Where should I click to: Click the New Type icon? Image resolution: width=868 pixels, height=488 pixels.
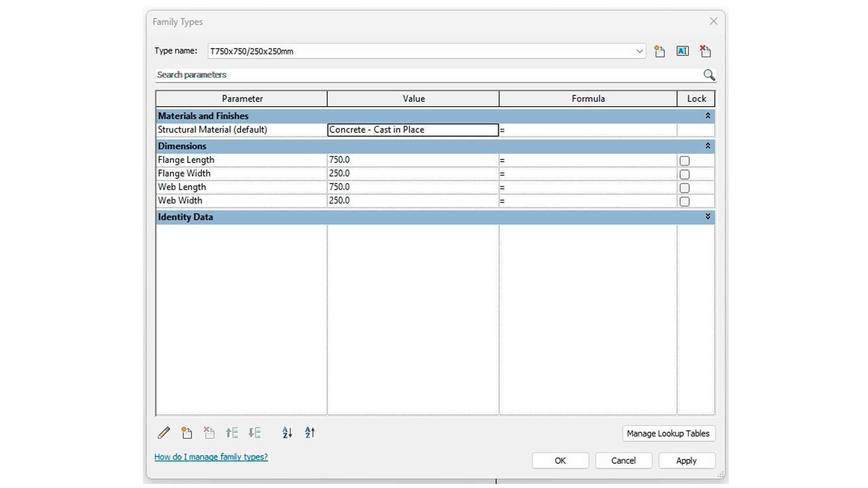click(x=660, y=52)
